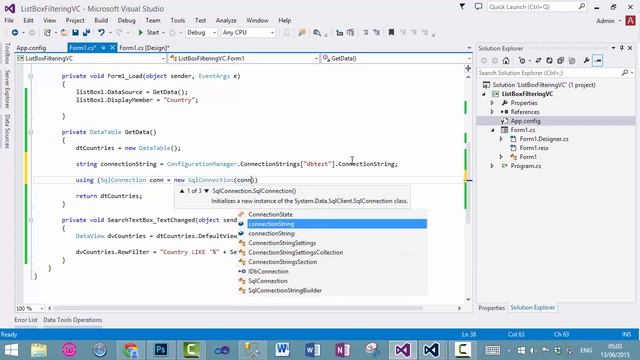This screenshot has height=360, width=640.
Task: Click the Navigate Backward toolbar icon
Action: point(15,32)
